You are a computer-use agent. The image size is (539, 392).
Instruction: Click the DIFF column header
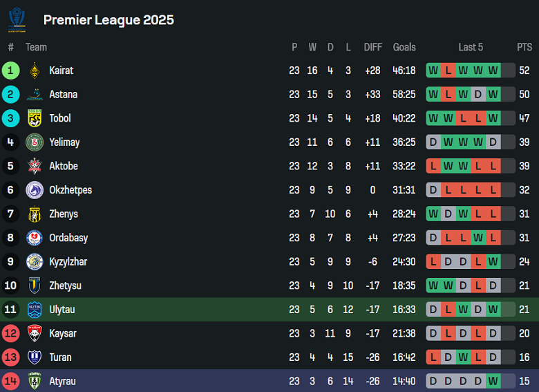372,47
